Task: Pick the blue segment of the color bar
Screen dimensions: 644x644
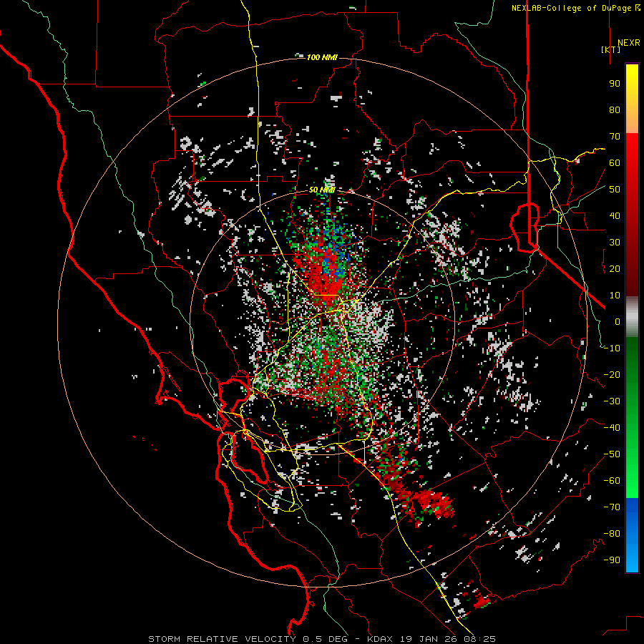Action: click(632, 535)
